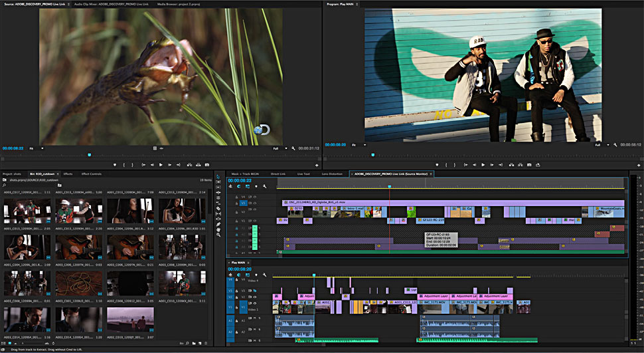The image size is (644, 353).
Task: Click Source monitor timecode 00:00:08:22
Action: coord(13,148)
